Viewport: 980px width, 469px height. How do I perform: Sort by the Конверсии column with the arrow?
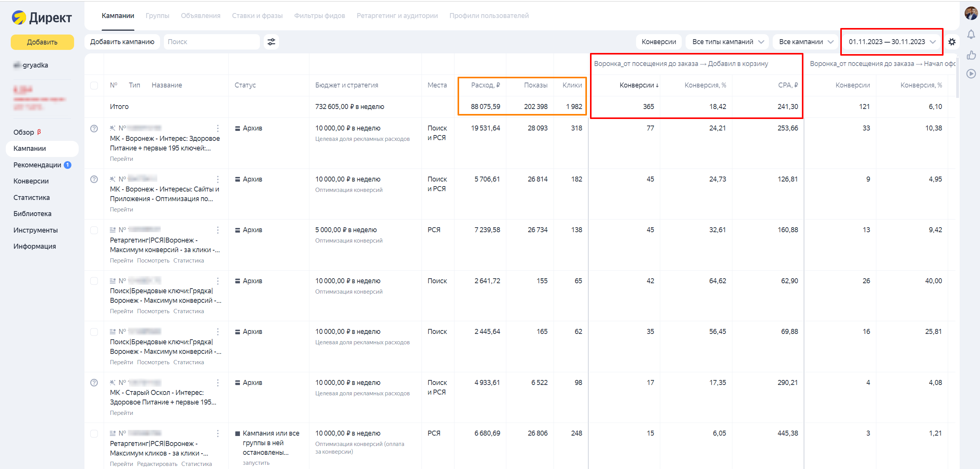click(x=639, y=85)
